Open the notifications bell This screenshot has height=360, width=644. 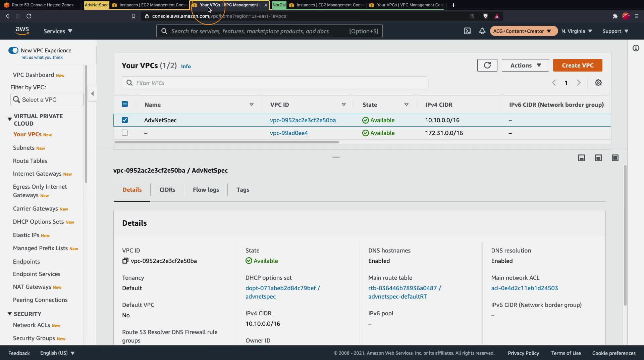[482, 31]
